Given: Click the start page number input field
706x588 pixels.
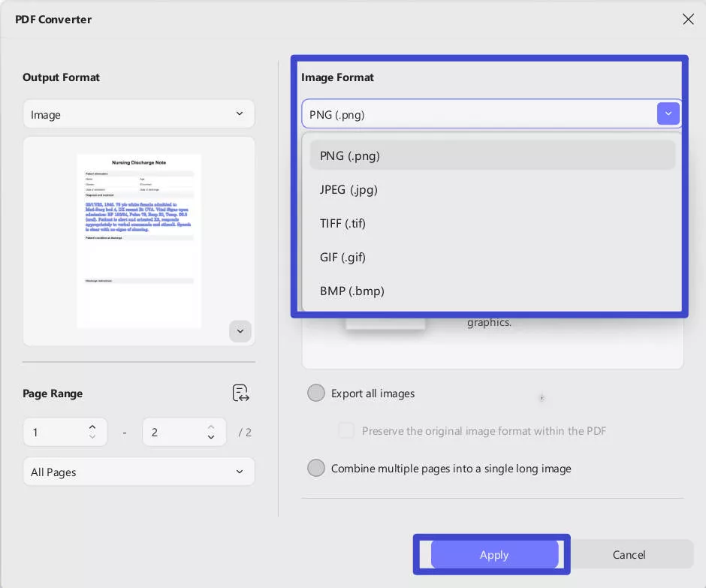Looking at the screenshot, I should (56, 432).
